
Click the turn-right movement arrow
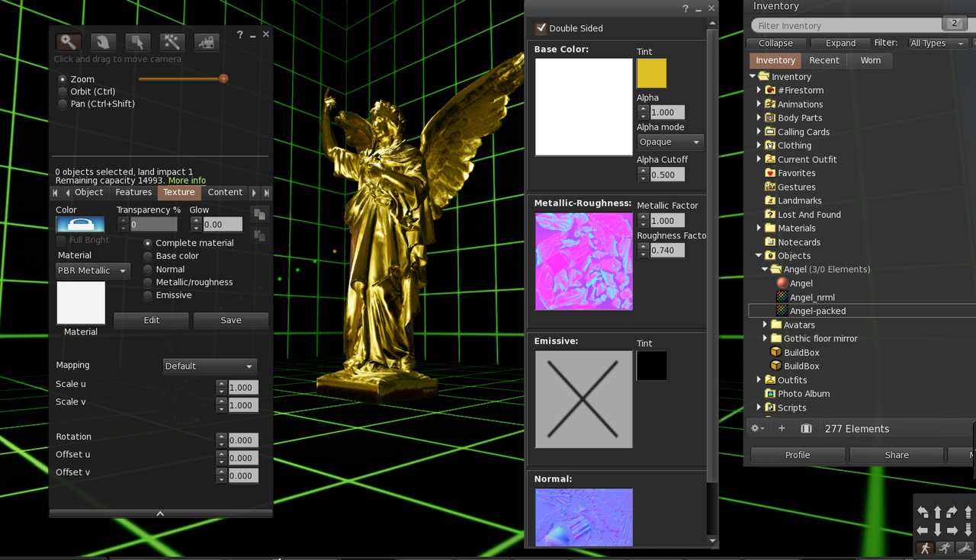pyautogui.click(x=953, y=512)
